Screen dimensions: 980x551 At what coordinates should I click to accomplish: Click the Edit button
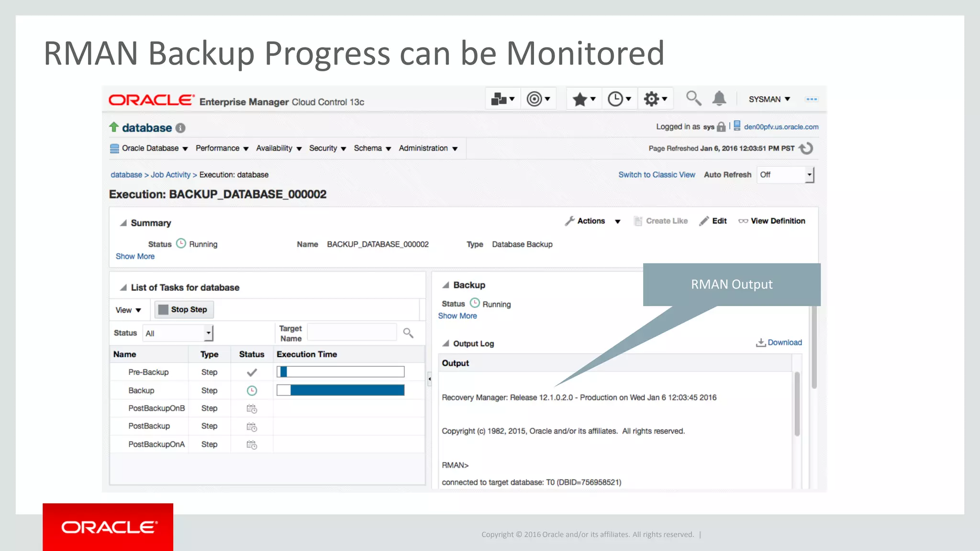(x=713, y=221)
